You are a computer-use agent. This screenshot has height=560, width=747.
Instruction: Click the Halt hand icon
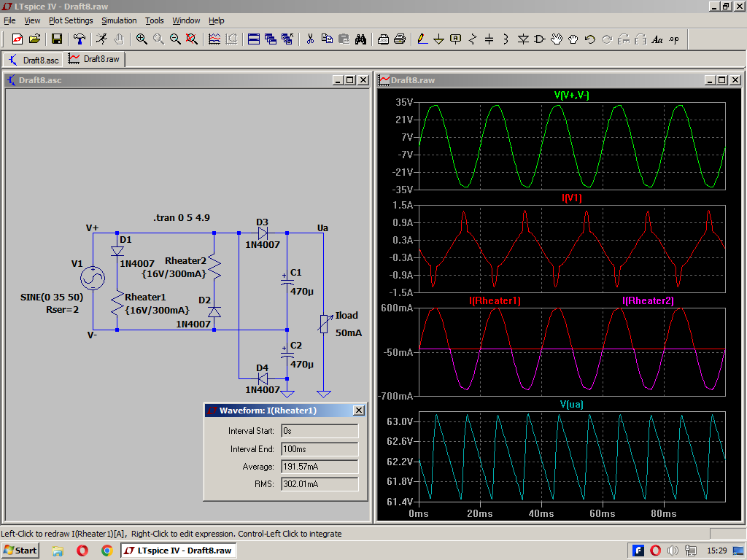[x=119, y=39]
